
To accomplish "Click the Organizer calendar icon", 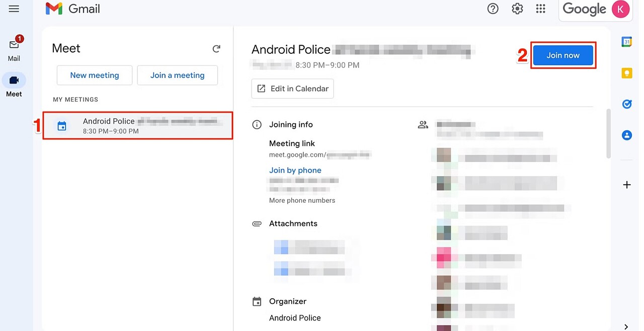I will [x=257, y=302].
